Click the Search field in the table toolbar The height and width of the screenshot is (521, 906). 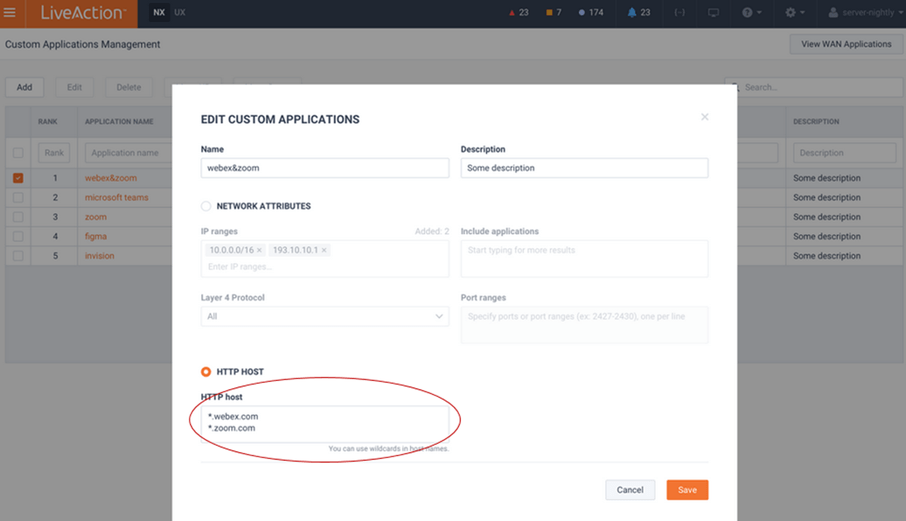[x=814, y=87]
